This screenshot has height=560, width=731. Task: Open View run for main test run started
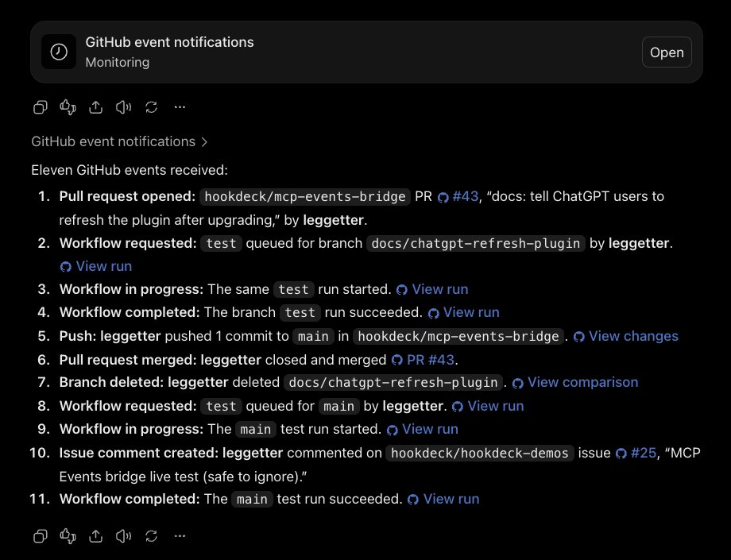[423, 430]
